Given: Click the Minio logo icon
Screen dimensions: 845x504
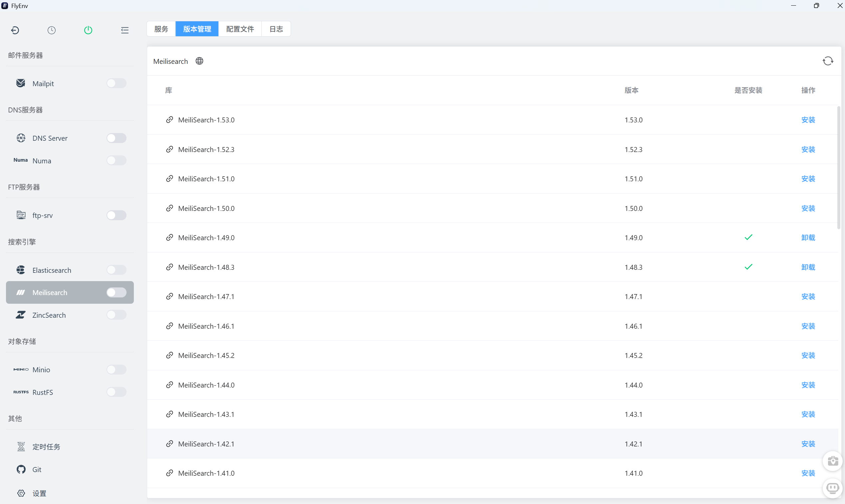Looking at the screenshot, I should [x=21, y=370].
